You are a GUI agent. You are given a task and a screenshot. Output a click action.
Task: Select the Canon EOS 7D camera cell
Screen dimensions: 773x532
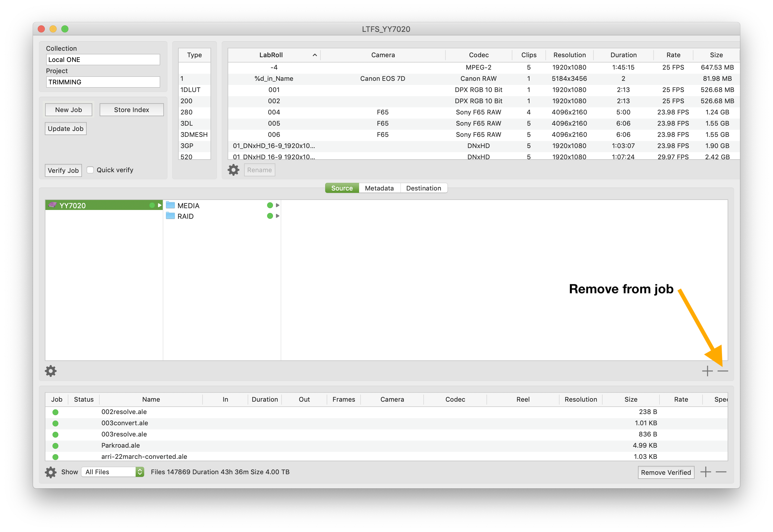382,79
